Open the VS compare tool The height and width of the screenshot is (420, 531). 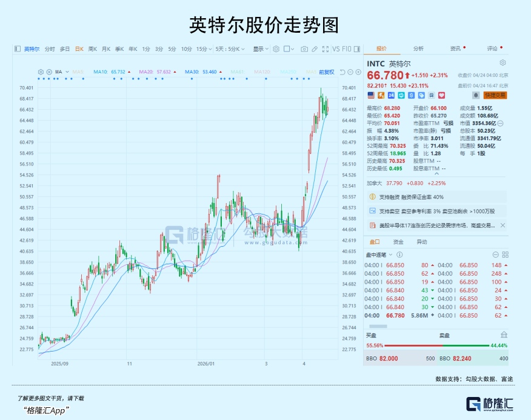(336, 49)
